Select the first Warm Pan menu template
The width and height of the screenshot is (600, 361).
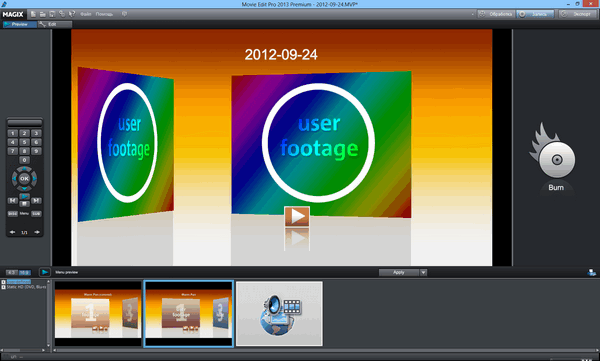pos(98,314)
